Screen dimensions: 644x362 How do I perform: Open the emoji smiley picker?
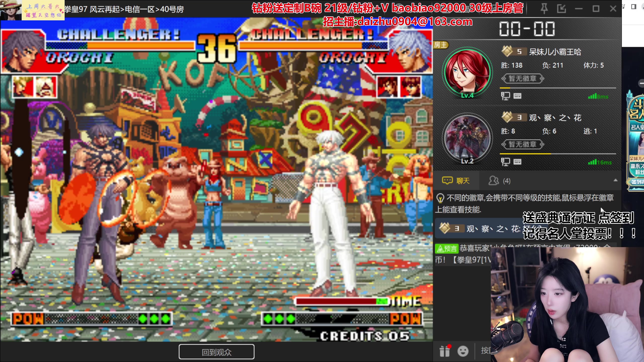pyautogui.click(x=463, y=351)
